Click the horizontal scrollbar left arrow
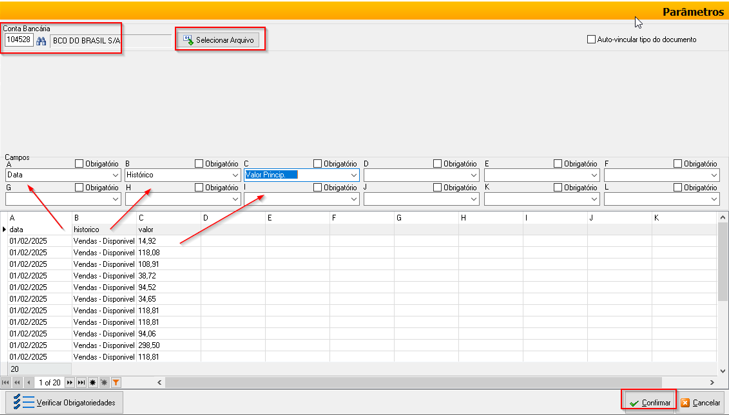The width and height of the screenshot is (729, 415). (159, 383)
